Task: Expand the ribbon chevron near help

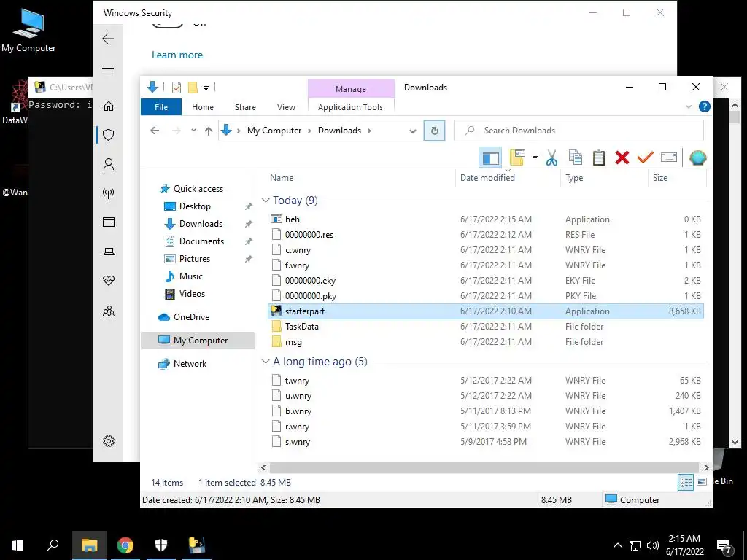Action: click(689, 106)
